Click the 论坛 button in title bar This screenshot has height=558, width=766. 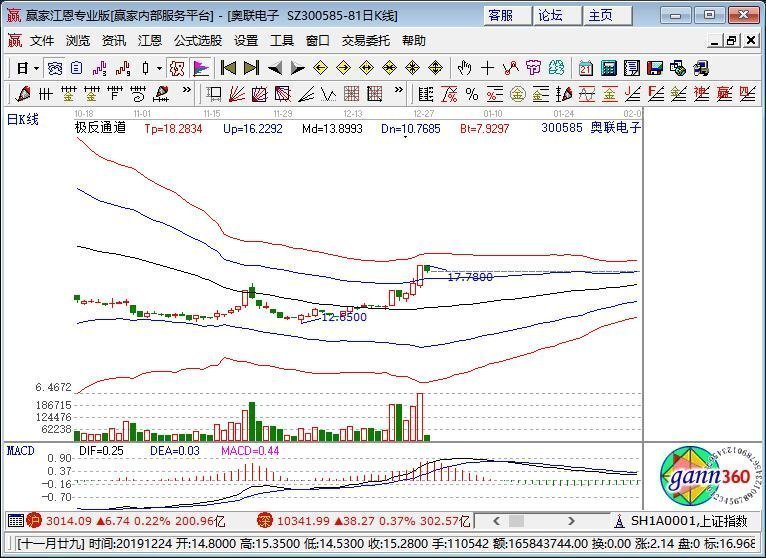(557, 16)
